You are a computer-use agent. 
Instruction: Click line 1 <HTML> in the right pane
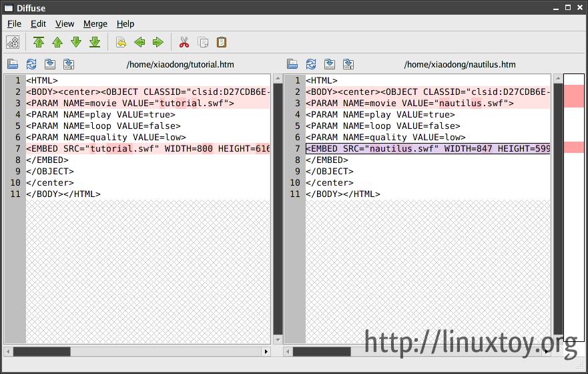[x=428, y=80]
